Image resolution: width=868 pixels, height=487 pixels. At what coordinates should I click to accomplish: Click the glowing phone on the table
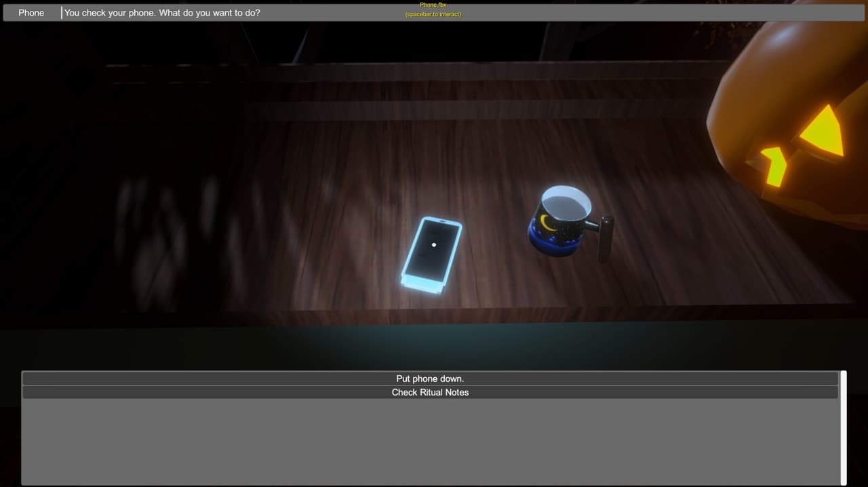431,255
